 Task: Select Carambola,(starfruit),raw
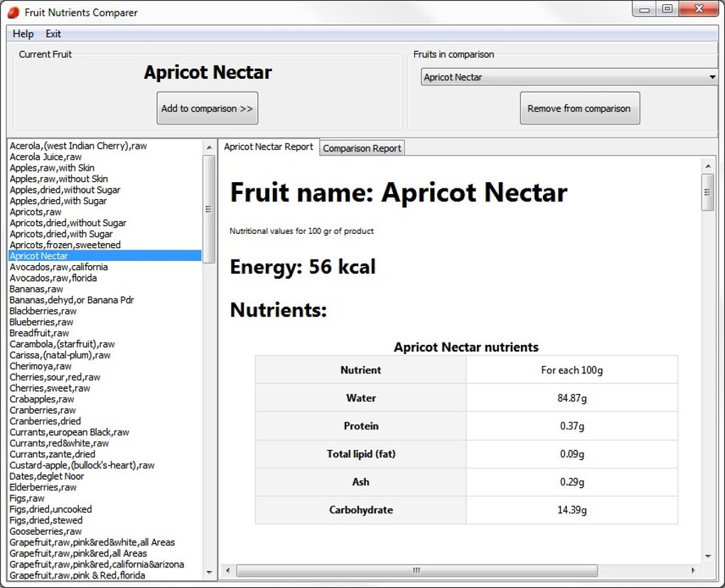coord(105,344)
